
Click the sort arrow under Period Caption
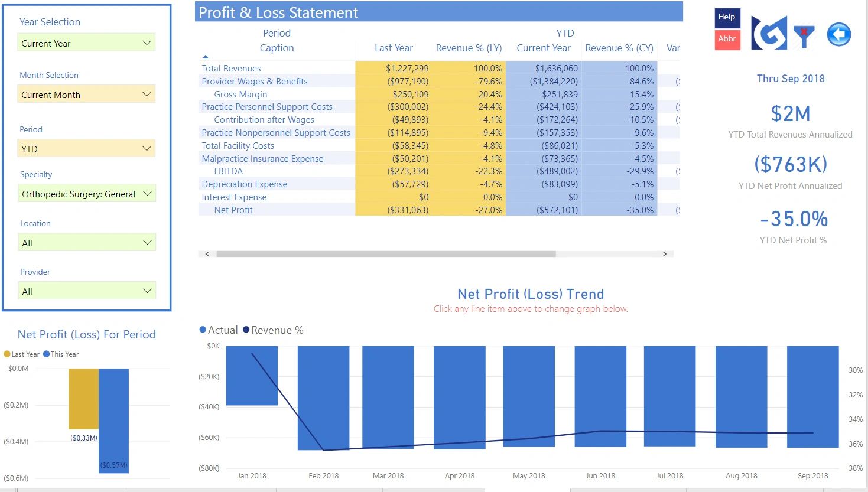tap(205, 57)
